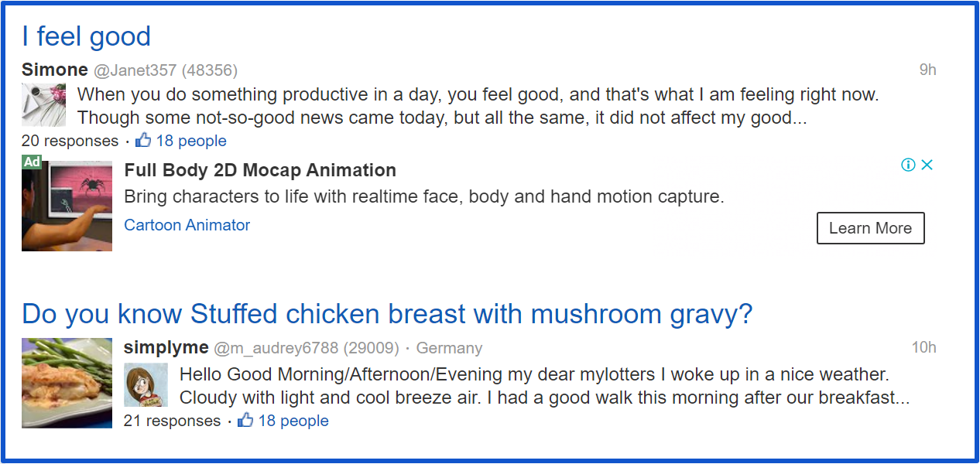Open the Stuffed chicken breast discussion title

[387, 314]
